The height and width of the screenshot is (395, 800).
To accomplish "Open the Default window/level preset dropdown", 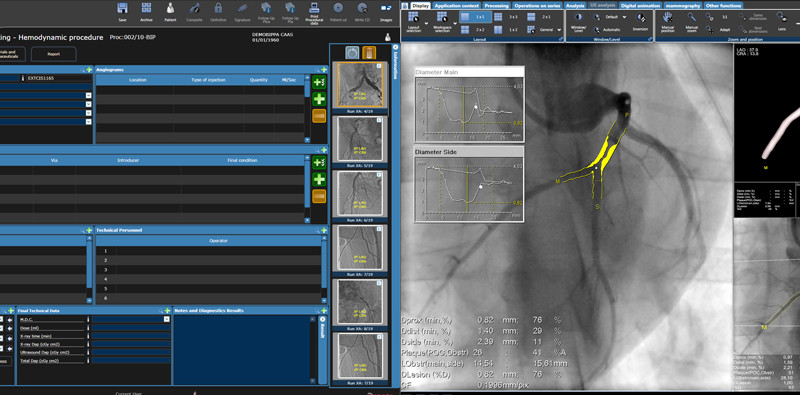I will tap(625, 17).
